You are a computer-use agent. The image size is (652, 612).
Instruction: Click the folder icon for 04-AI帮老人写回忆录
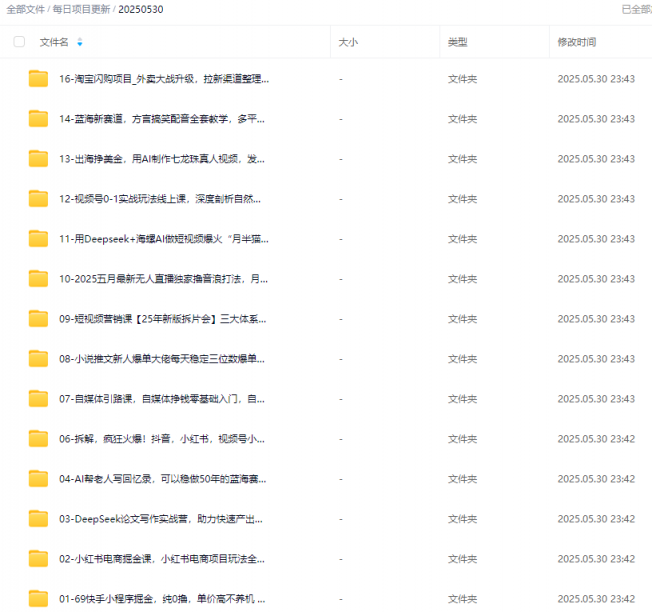(x=38, y=479)
